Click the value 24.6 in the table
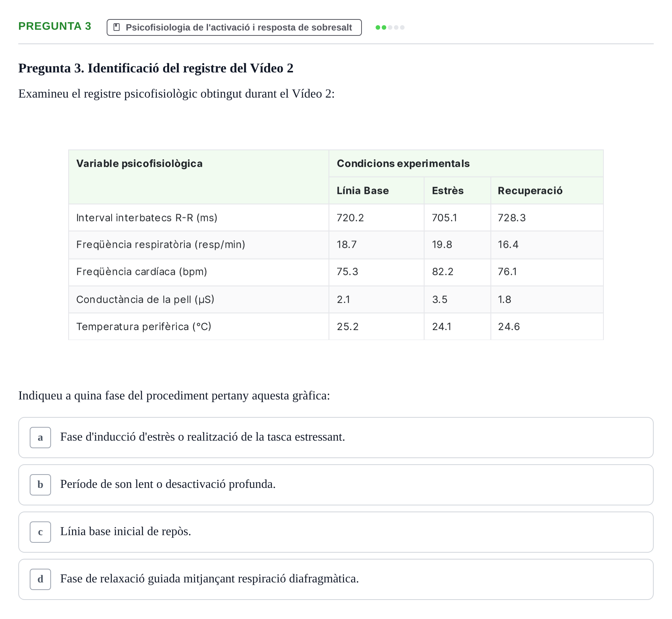The image size is (672, 619). [x=509, y=327]
